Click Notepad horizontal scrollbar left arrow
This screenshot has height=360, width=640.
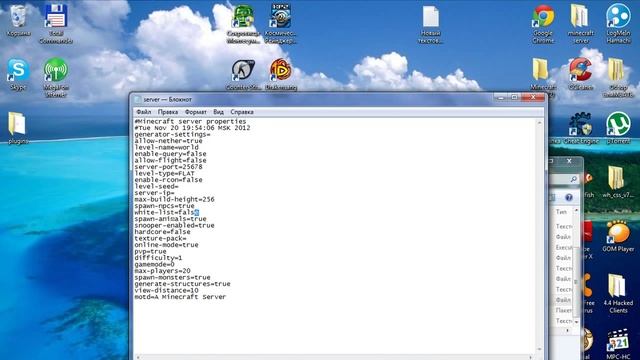pos(138,357)
